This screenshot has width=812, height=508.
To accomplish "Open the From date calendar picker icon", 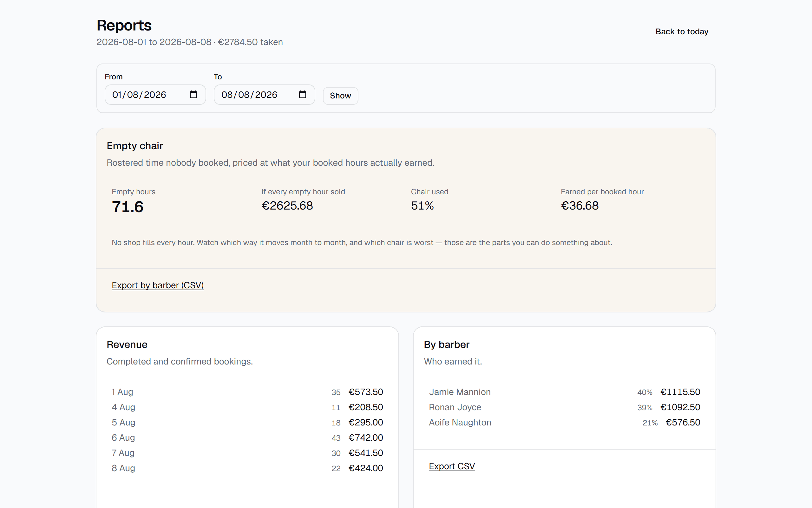I will (193, 94).
